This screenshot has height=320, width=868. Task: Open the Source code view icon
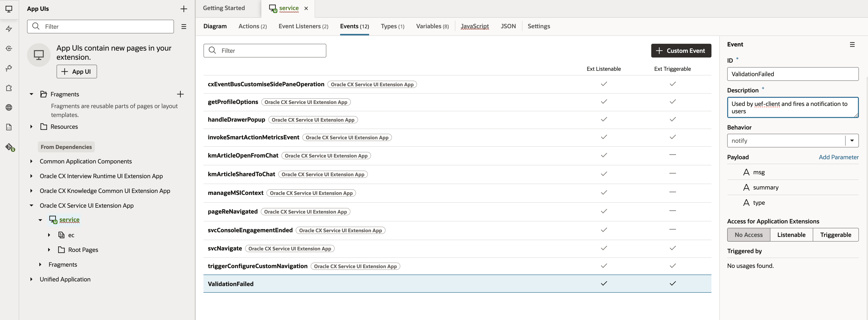pyautogui.click(x=9, y=127)
